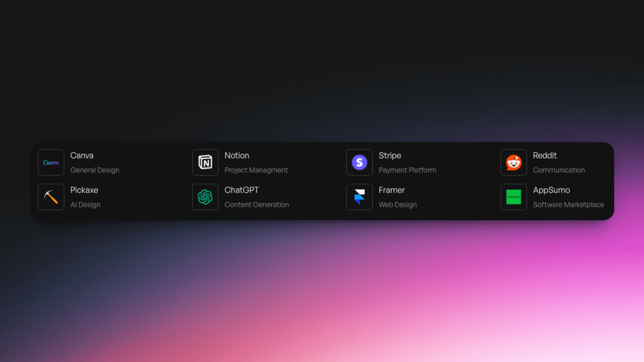Select the 'Web Design' caption
The image size is (644, 362).
(398, 205)
